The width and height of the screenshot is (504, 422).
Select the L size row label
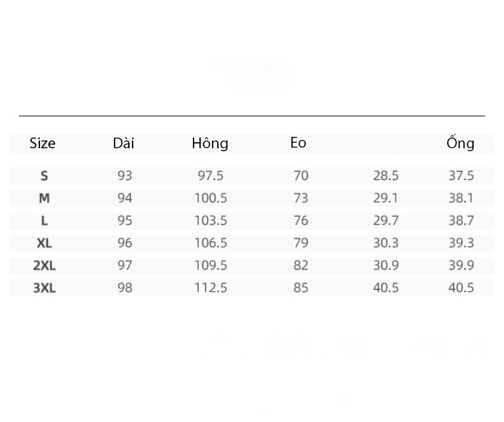coord(44,221)
